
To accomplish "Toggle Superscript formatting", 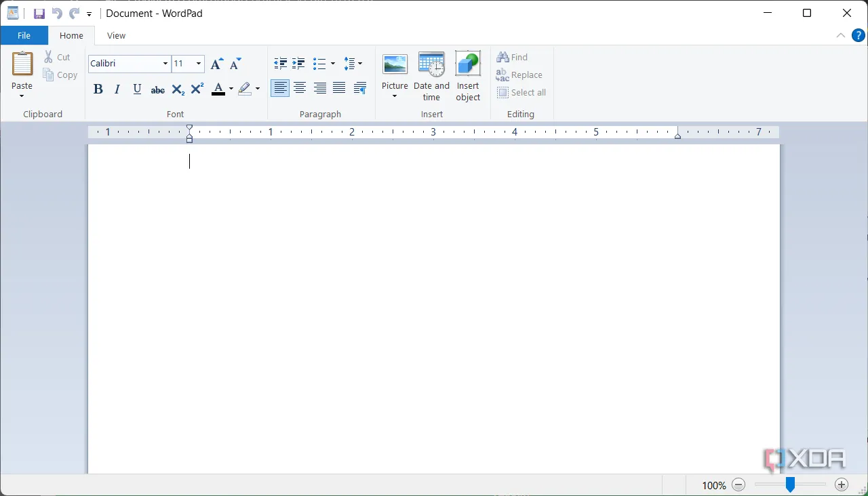I will (197, 89).
